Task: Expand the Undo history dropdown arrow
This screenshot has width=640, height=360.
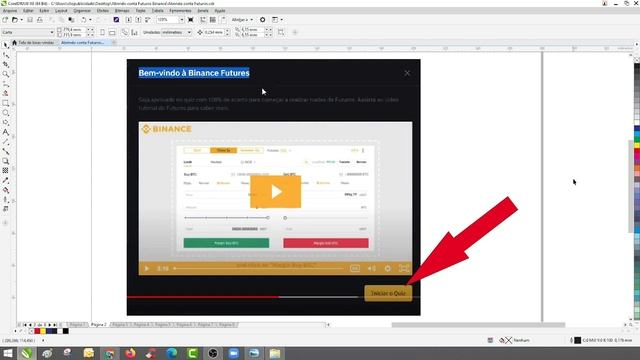Action: pyautogui.click(x=90, y=20)
